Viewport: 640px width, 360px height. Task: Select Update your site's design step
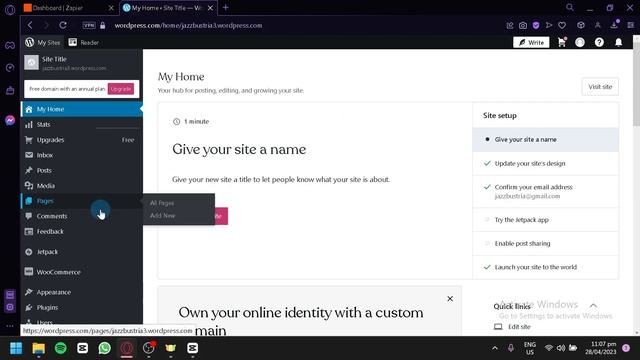click(545, 163)
